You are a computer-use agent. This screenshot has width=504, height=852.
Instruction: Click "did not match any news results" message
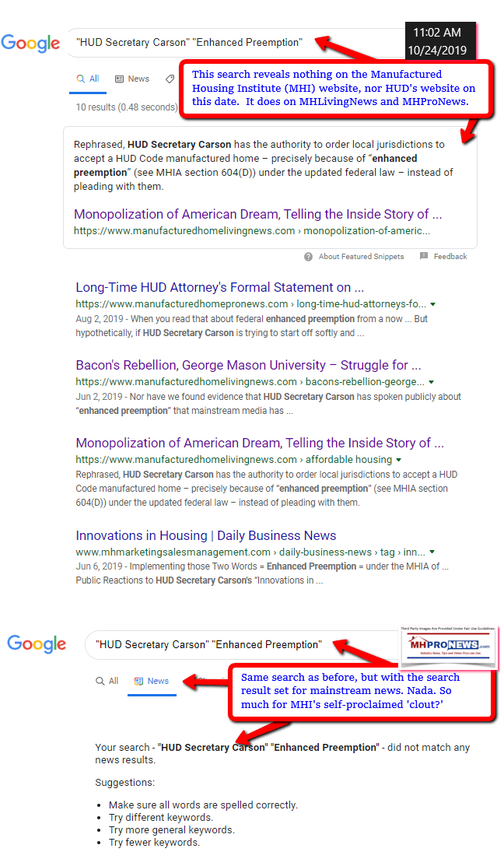(x=282, y=754)
